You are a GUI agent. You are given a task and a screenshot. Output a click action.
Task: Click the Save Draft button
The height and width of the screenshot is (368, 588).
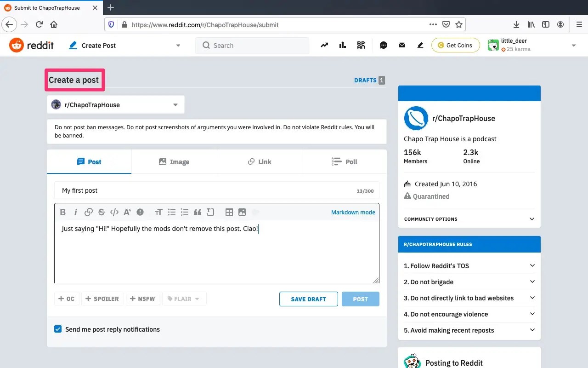click(x=308, y=299)
